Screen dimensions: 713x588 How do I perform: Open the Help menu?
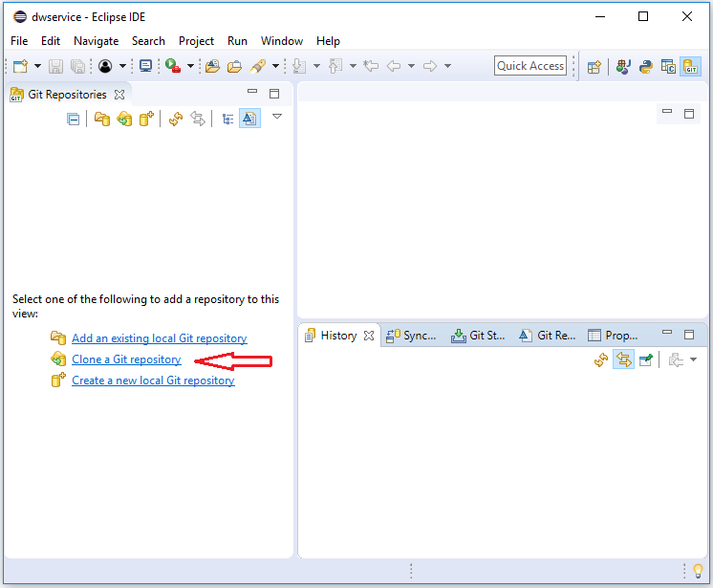328,41
